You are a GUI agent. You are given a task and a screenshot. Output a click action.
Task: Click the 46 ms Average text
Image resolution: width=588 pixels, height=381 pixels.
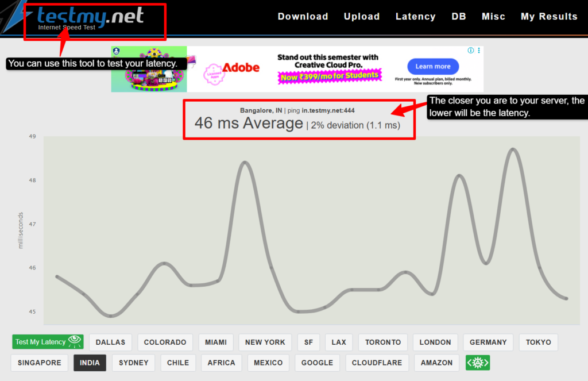pos(249,123)
